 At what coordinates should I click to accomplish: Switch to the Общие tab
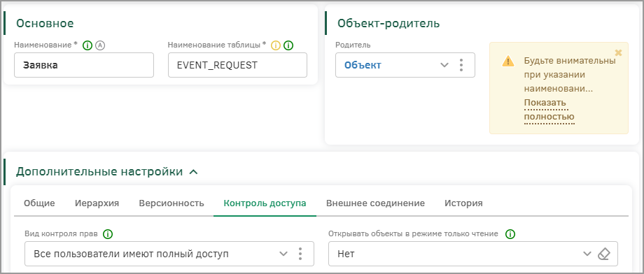39,203
